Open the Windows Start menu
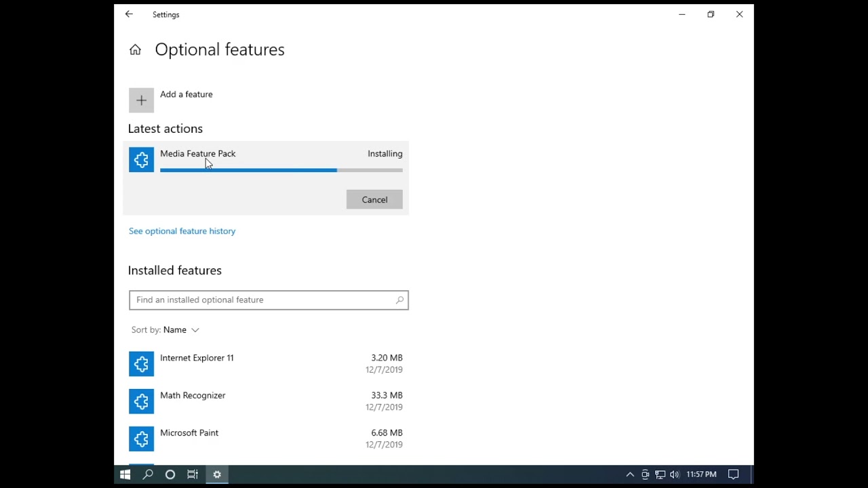Viewport: 868px width, 488px height. pos(125,474)
